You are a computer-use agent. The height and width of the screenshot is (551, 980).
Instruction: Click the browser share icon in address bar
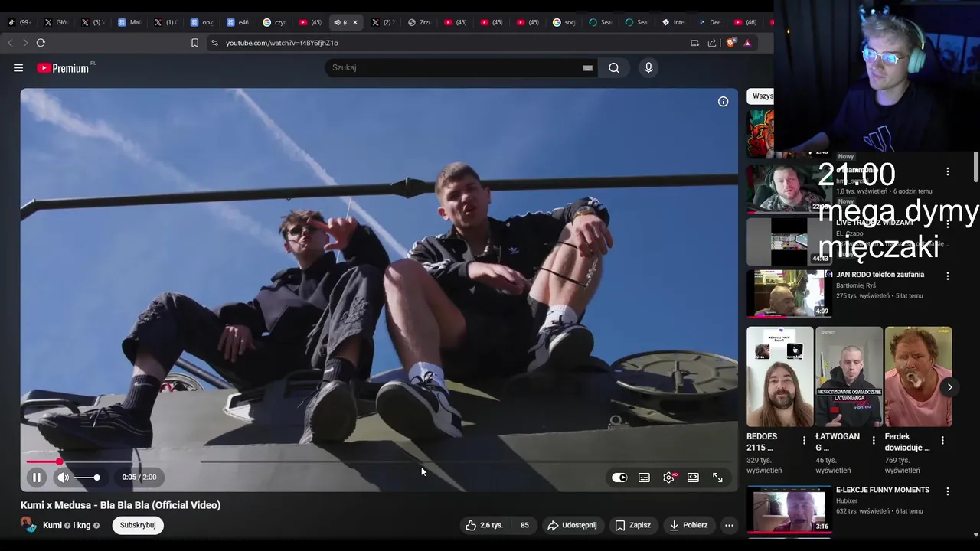712,43
